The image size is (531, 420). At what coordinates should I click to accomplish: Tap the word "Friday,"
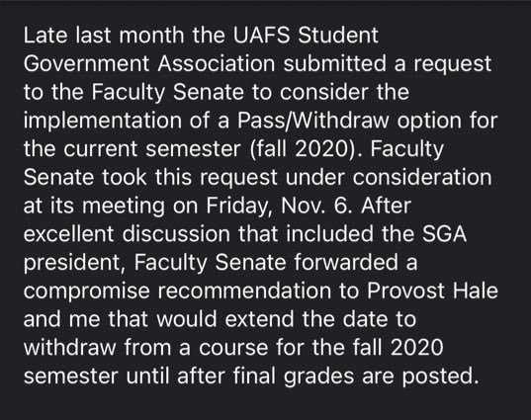coord(239,207)
